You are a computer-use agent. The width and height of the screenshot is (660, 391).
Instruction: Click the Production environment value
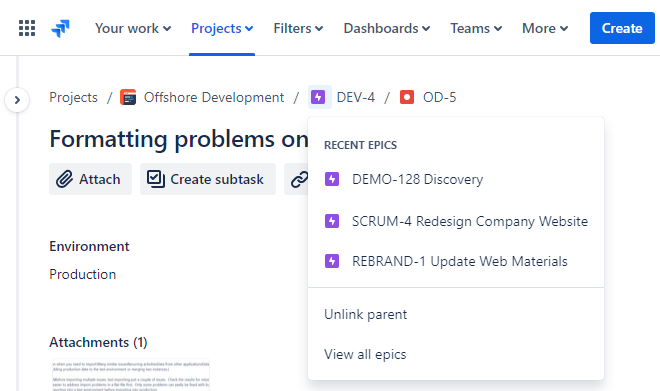click(x=82, y=274)
